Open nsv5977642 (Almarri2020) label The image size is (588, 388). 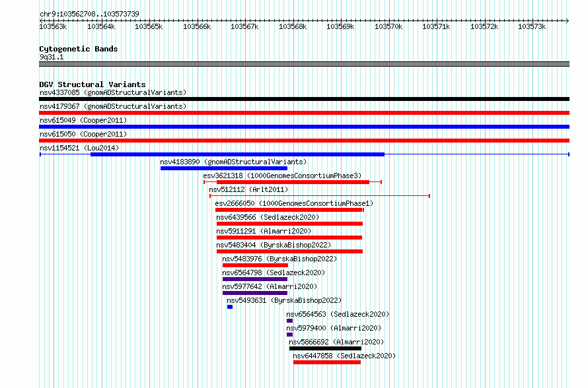(270, 286)
